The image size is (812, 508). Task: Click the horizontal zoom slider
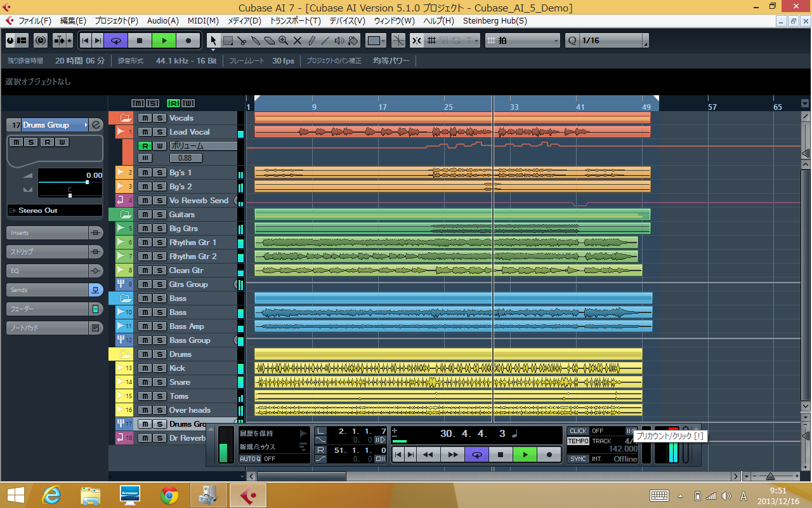point(770,476)
